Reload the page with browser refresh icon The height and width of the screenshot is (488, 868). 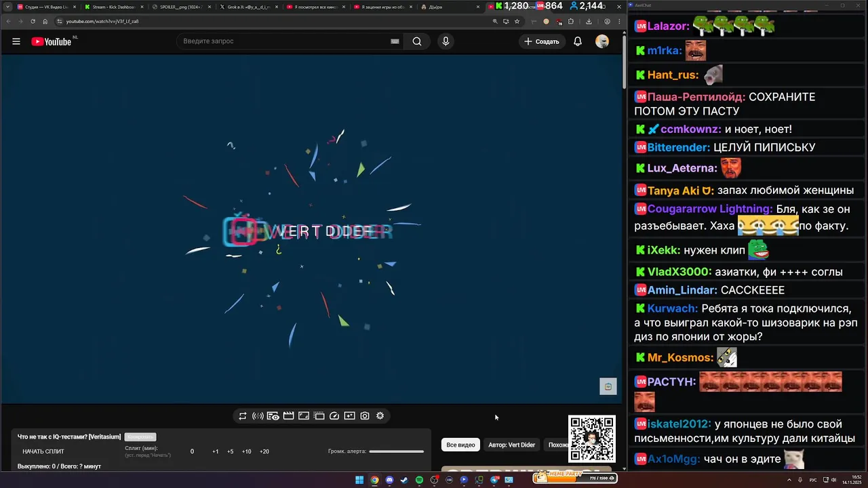coord(33,21)
